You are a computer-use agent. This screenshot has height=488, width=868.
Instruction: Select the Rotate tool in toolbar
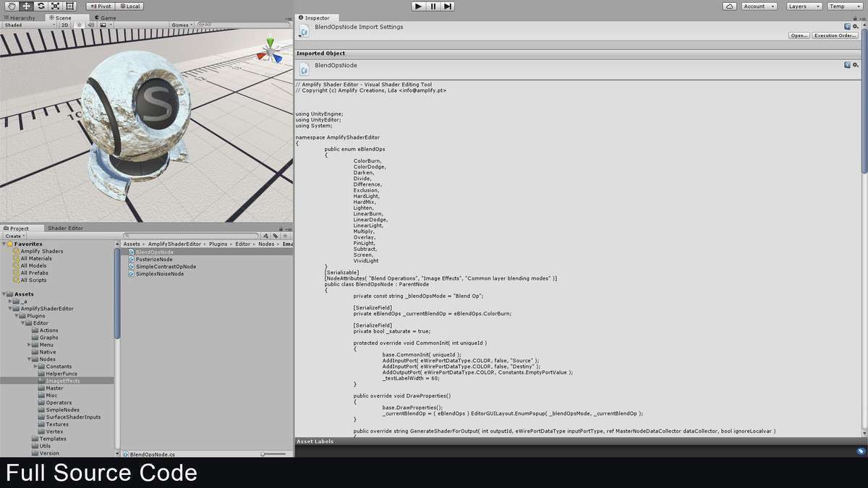41,6
